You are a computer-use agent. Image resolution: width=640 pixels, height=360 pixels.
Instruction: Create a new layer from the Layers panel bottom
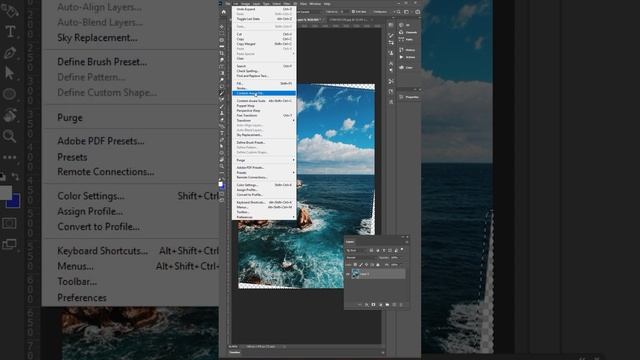pyautogui.click(x=394, y=305)
